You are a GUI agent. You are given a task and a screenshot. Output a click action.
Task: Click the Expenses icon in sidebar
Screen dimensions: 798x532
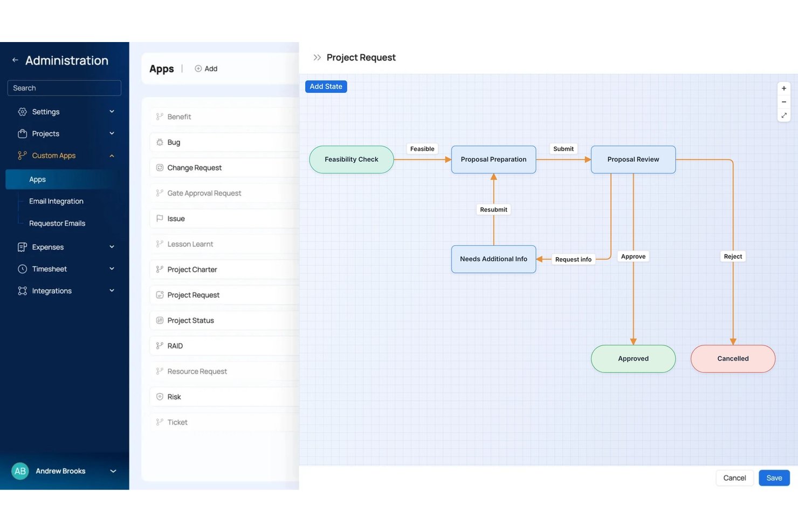22,247
